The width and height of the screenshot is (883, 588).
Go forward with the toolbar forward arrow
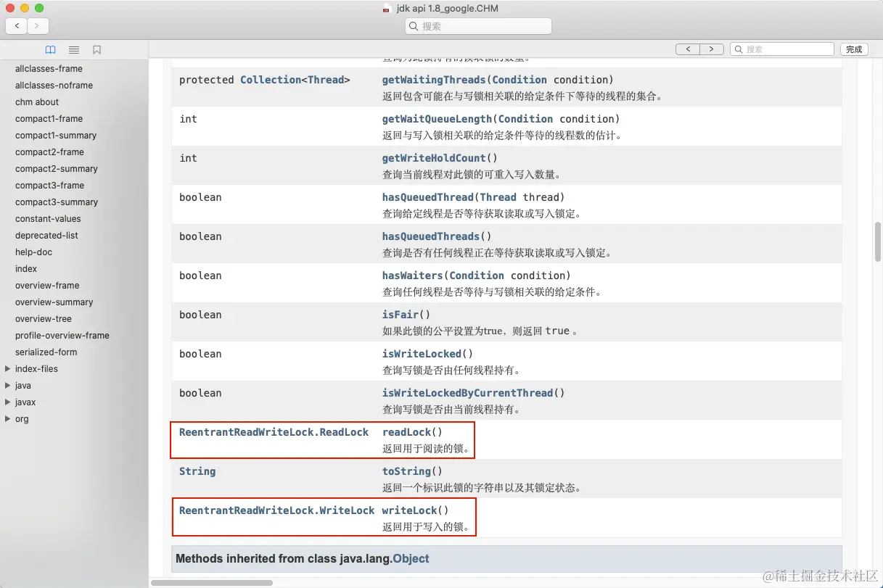(38, 26)
